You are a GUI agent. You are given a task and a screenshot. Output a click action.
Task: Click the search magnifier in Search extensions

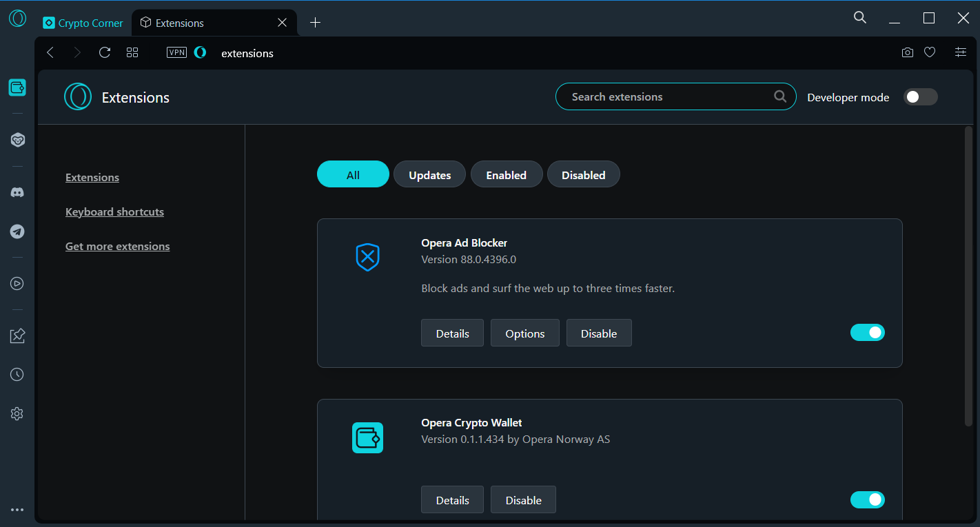point(780,96)
